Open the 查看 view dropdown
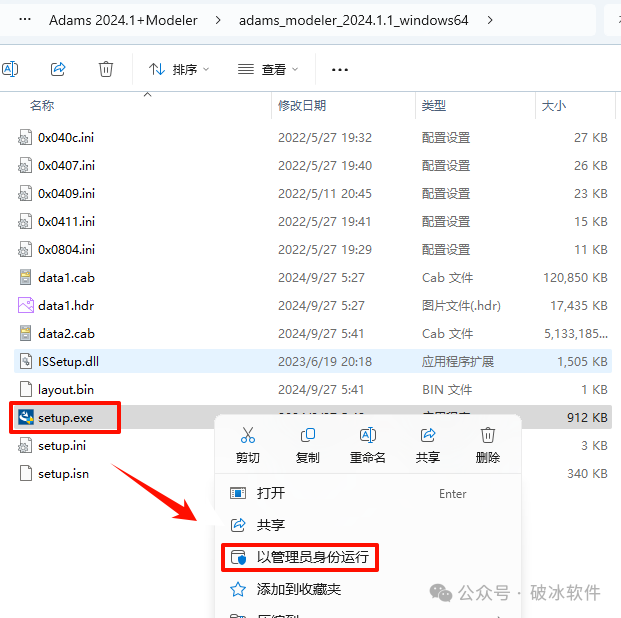This screenshot has height=618, width=621. tap(268, 70)
